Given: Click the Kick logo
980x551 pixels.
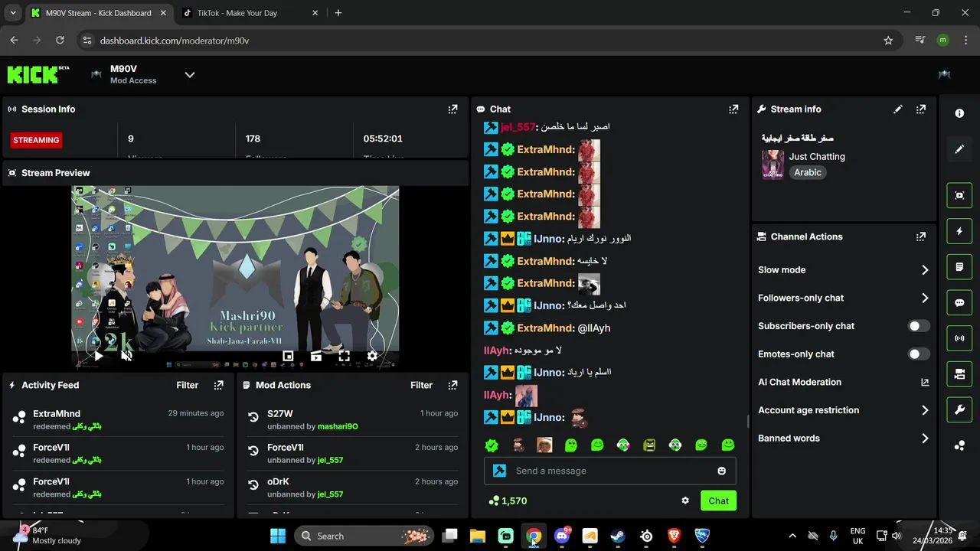Looking at the screenshot, I should (x=38, y=74).
